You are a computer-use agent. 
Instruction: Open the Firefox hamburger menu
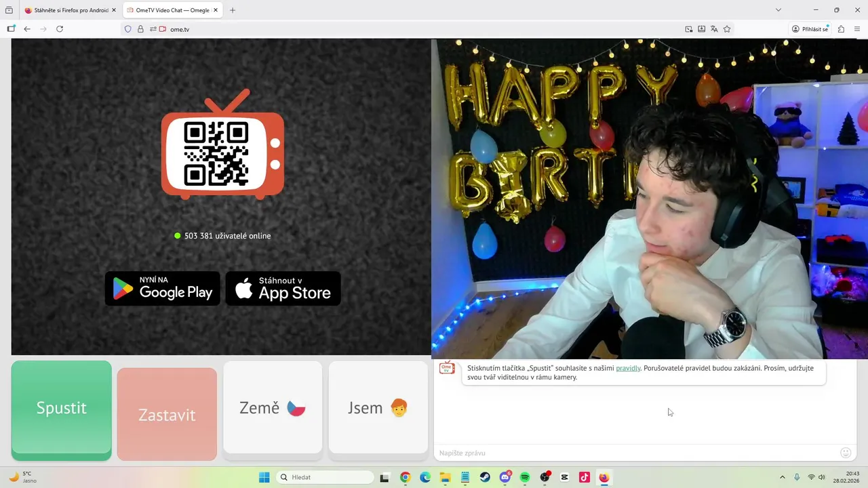pyautogui.click(x=857, y=29)
